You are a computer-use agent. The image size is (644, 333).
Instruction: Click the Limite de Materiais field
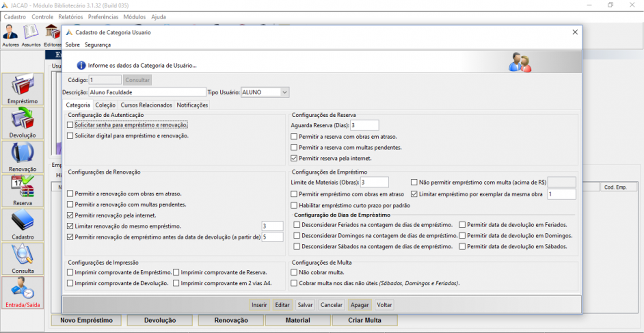[374, 182]
